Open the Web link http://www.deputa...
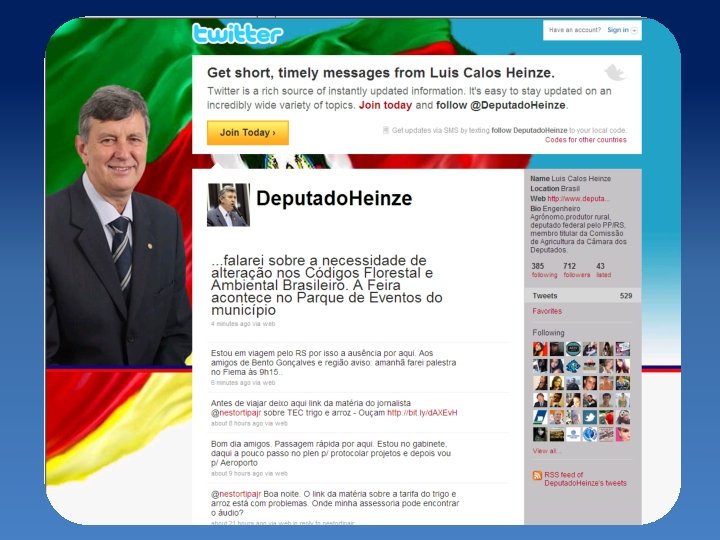Screen dimensions: 720x540 578,199
